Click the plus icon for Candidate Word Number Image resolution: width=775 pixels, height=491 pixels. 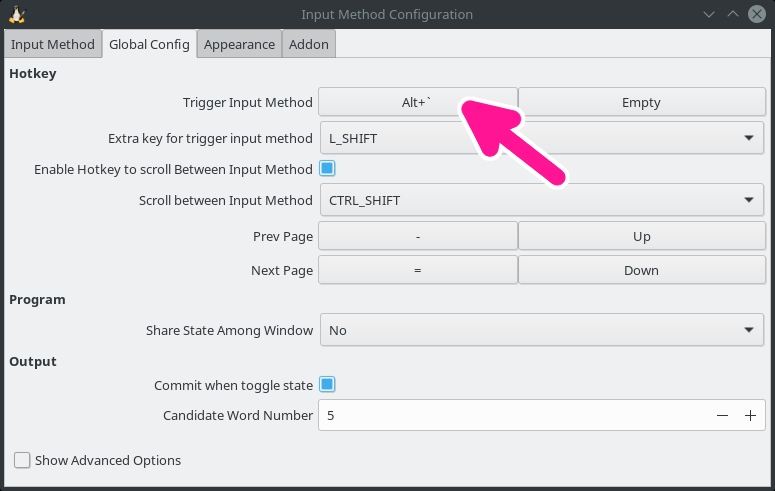pyautogui.click(x=750, y=416)
